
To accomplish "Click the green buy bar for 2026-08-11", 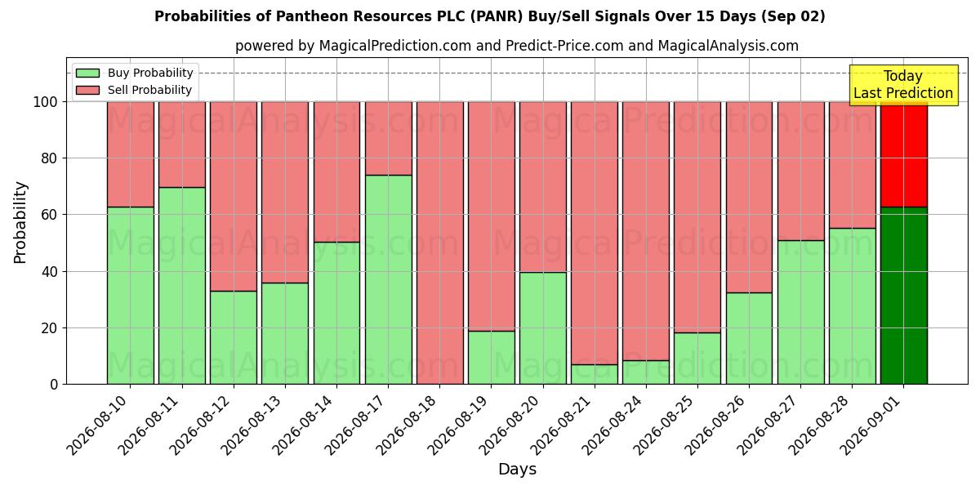I will pos(182,286).
